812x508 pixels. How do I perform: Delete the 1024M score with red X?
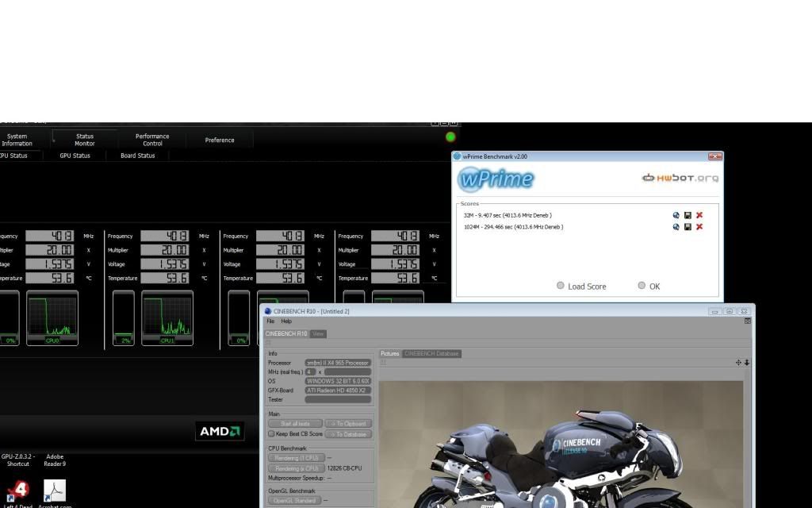[x=699, y=226]
